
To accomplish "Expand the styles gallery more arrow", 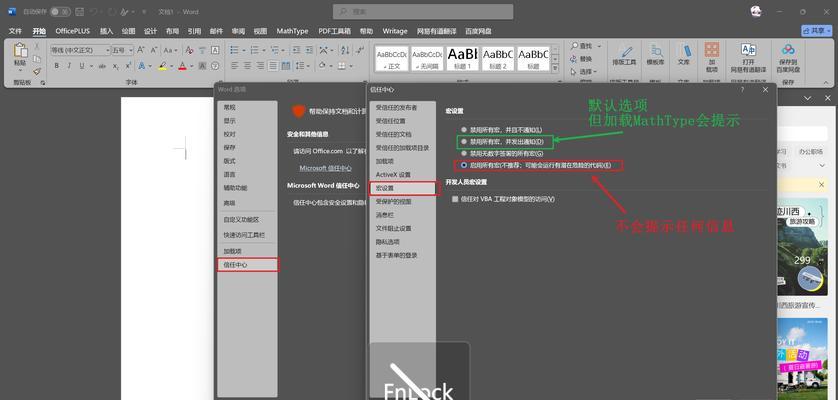I will pyautogui.click(x=555, y=68).
